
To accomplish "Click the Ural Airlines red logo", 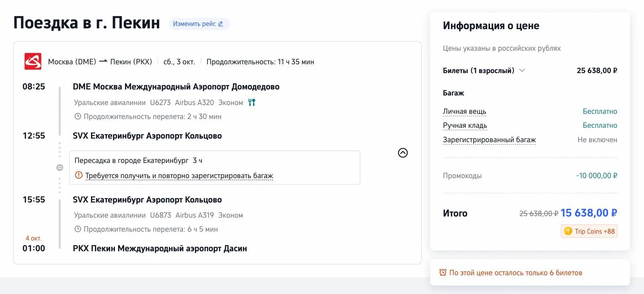I will [x=33, y=62].
